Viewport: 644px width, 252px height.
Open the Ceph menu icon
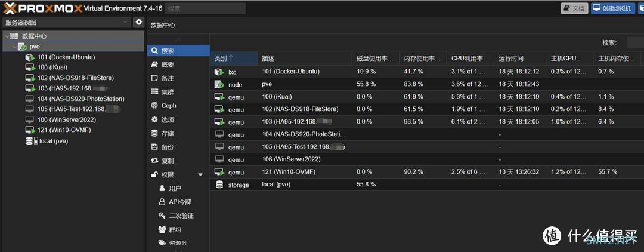(x=154, y=106)
